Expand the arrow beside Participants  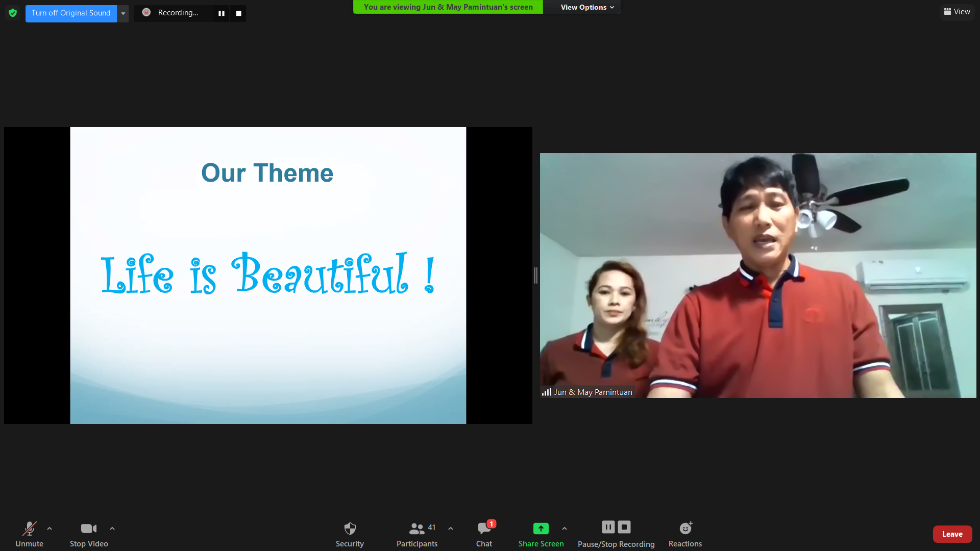click(451, 529)
